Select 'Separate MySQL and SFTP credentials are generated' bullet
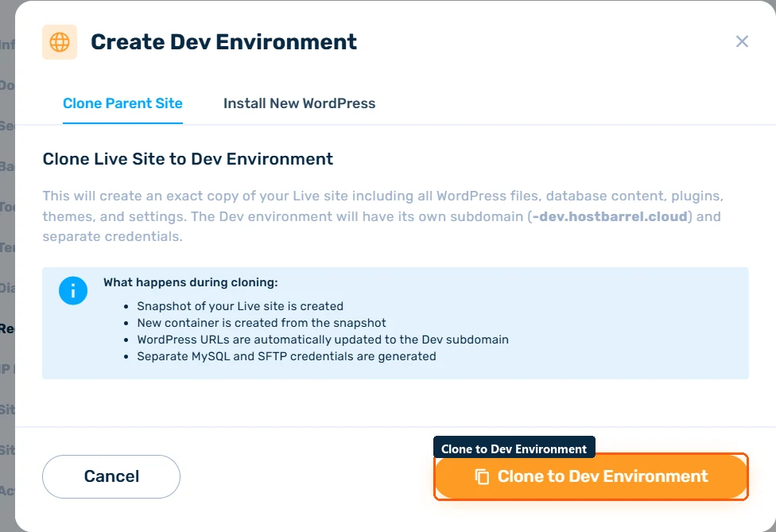Viewport: 776px width, 532px height. tap(286, 356)
